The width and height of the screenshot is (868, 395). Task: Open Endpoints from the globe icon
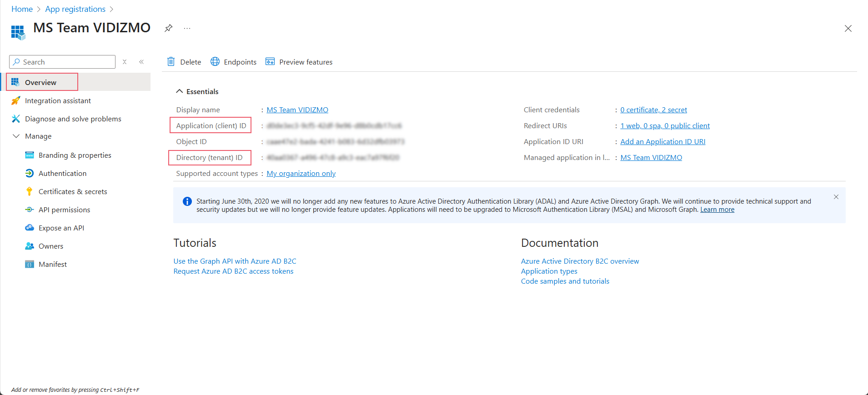215,62
